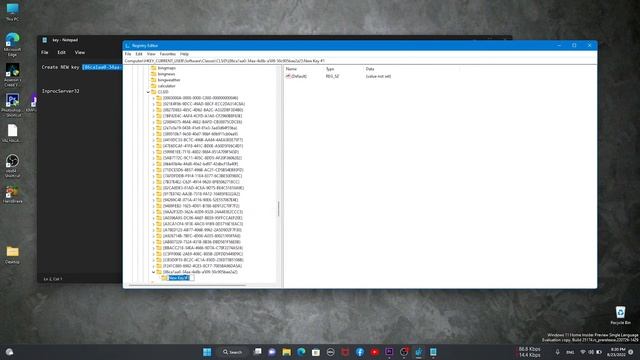Select the calculator key in tree
The image size is (640, 360).
[x=163, y=86]
